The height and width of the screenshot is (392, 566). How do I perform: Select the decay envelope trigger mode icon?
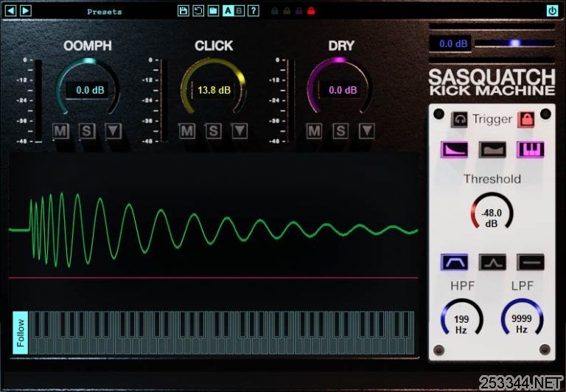coord(454,150)
